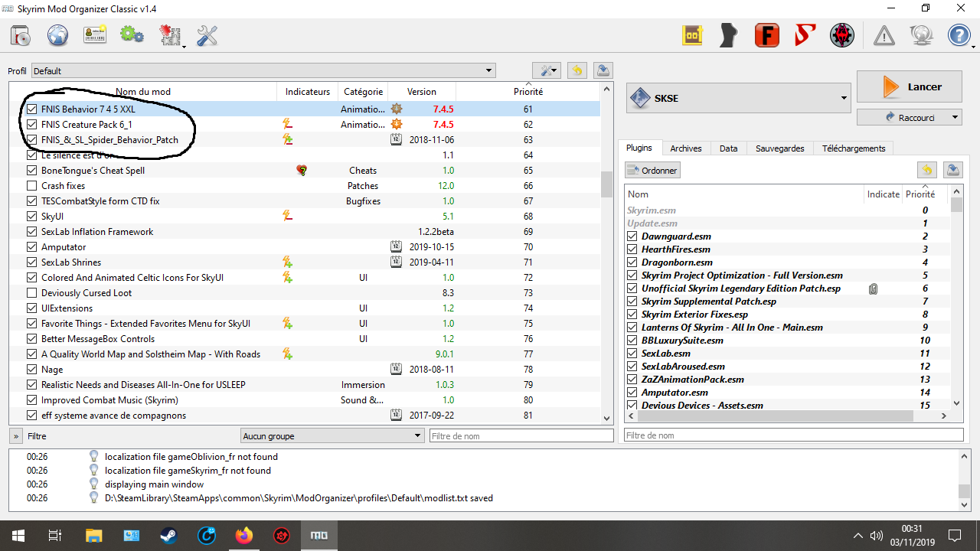Click the calendar icon on the Nage row
The image size is (980, 551).
click(396, 370)
